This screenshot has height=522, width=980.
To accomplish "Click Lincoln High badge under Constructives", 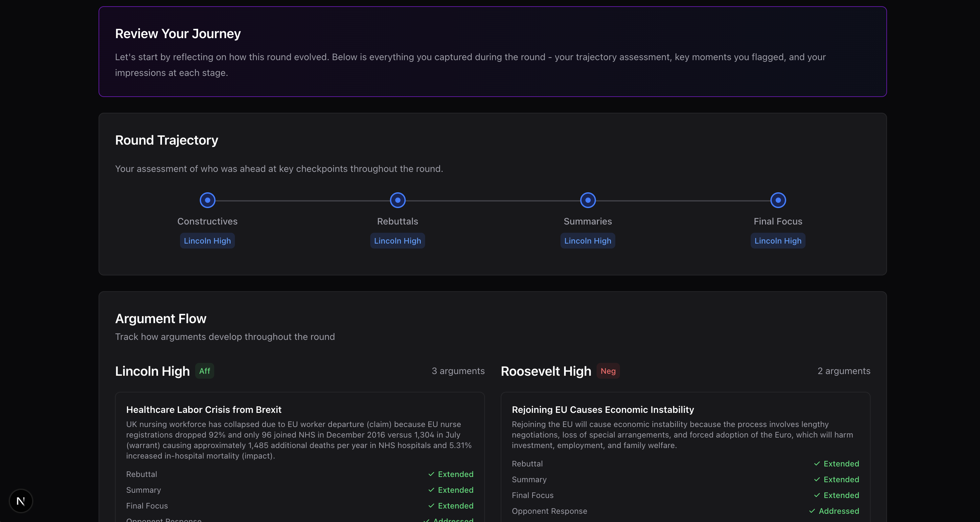I will click(207, 241).
